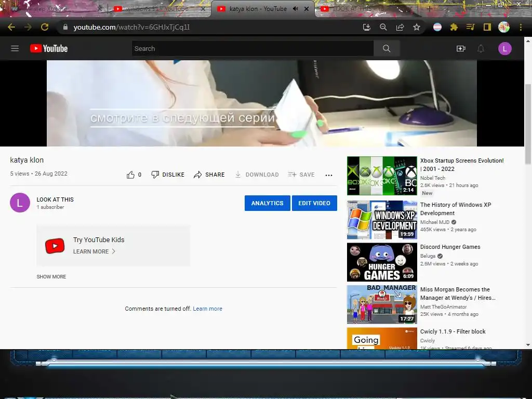Click the Edit Video button
532x399 pixels.
tap(314, 203)
